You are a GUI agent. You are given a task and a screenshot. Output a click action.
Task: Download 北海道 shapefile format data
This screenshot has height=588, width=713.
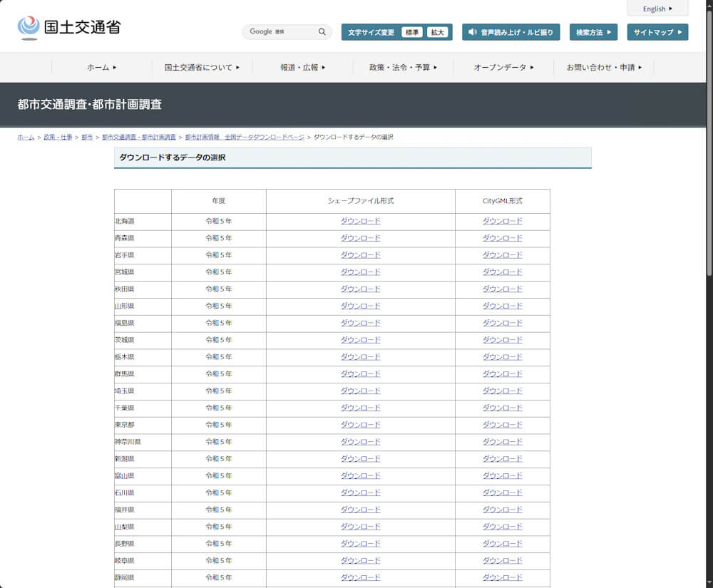coord(360,221)
